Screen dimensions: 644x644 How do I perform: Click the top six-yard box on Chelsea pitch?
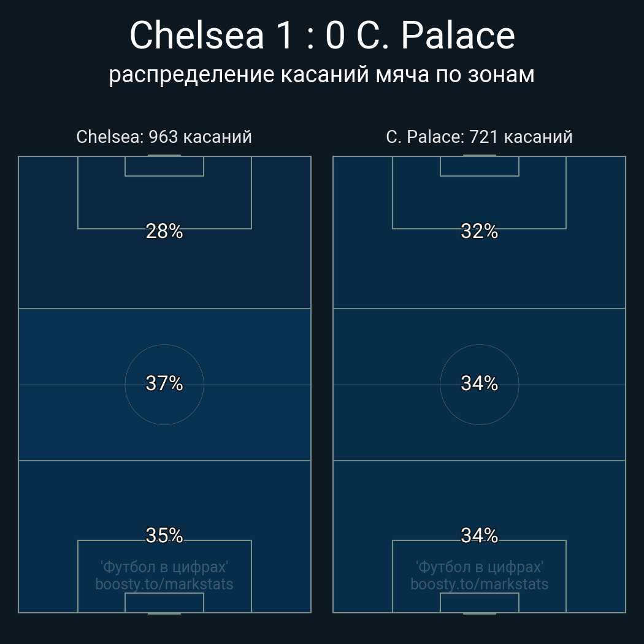164,166
